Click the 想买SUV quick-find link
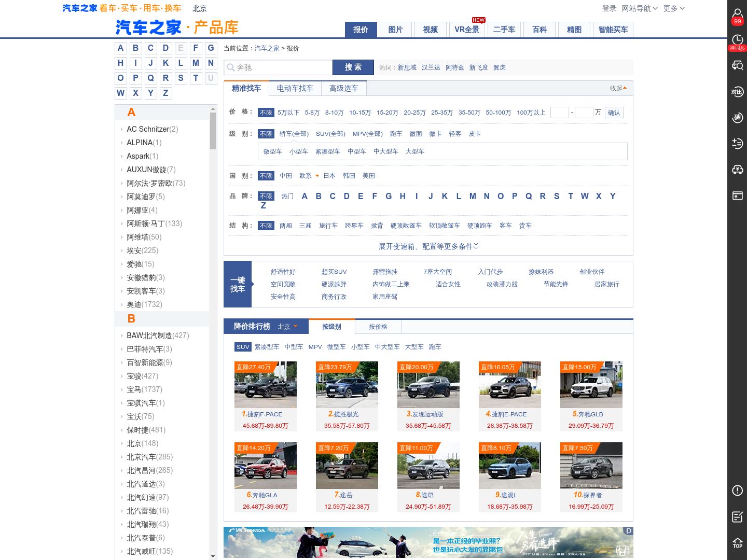 point(334,272)
